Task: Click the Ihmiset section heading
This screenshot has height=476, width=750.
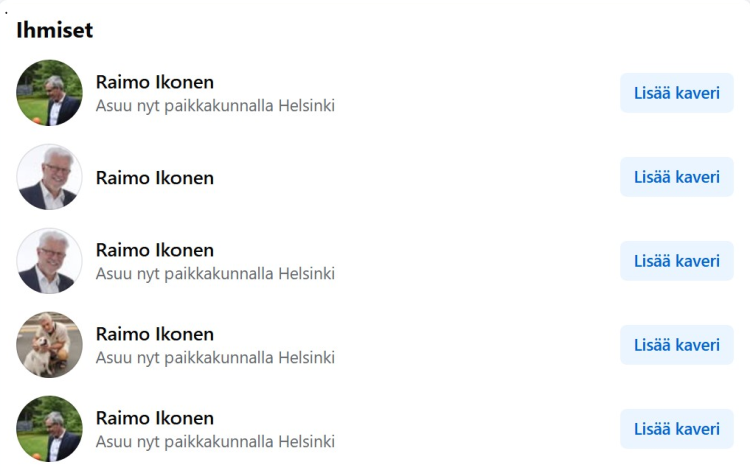Action: click(55, 30)
